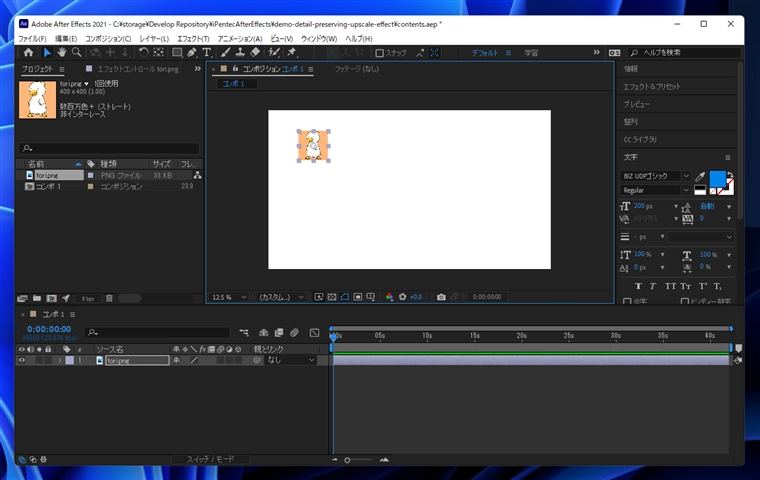Viewport: 760px width, 480px height.
Task: Select the Hand tool in toolbar
Action: (x=61, y=52)
